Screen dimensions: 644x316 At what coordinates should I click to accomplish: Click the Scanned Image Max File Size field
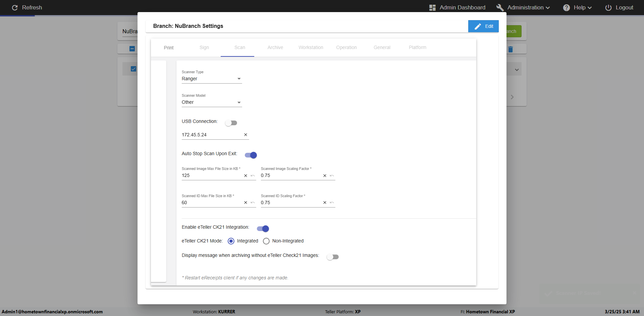(x=211, y=176)
